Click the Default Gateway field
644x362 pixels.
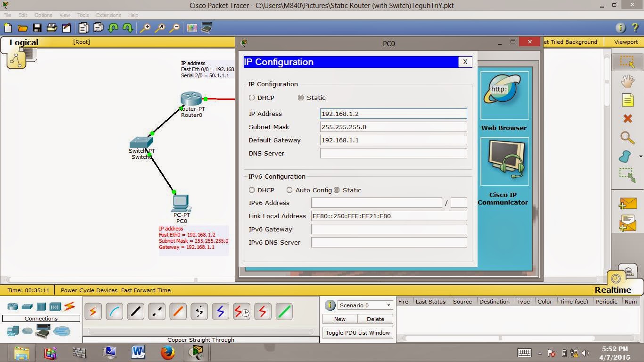point(393,140)
